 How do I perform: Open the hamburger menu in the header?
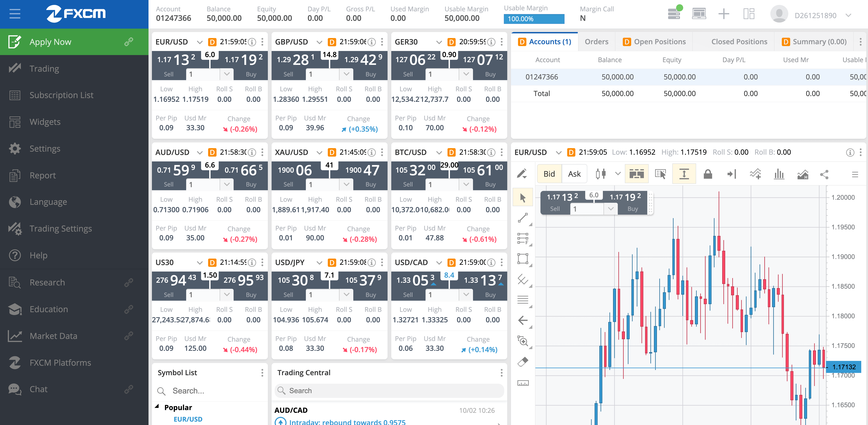[x=15, y=14]
